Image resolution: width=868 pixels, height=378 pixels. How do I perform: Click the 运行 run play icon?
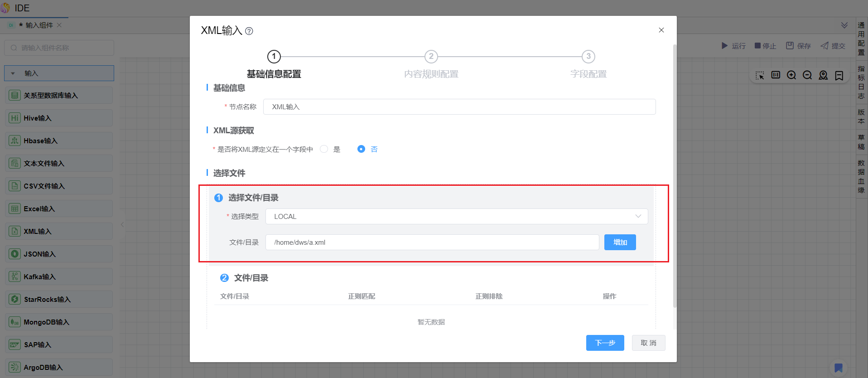[724, 46]
